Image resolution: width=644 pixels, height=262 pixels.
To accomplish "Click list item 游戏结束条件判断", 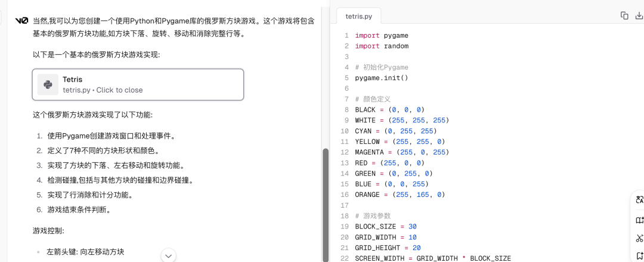I will (79, 209).
